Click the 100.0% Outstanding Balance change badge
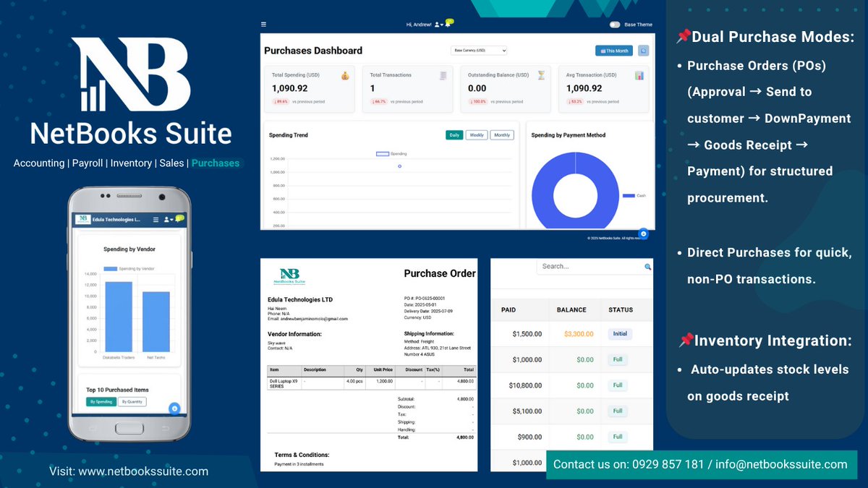Screen dimensions: 868x488 (477, 102)
